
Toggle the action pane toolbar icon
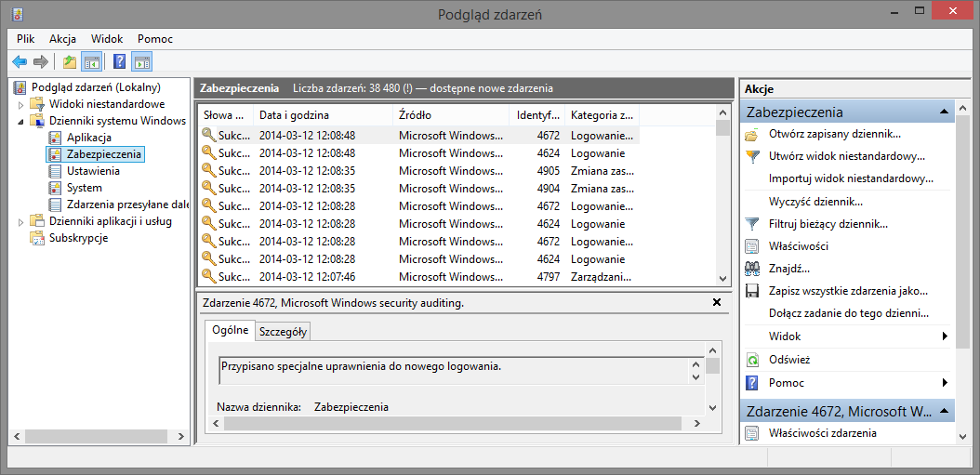point(142,62)
